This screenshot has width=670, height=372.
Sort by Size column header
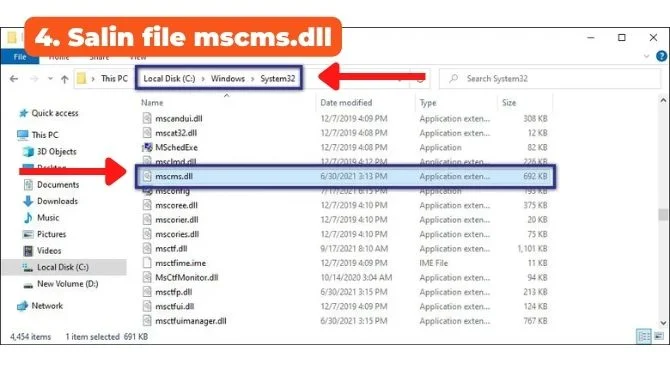(509, 103)
